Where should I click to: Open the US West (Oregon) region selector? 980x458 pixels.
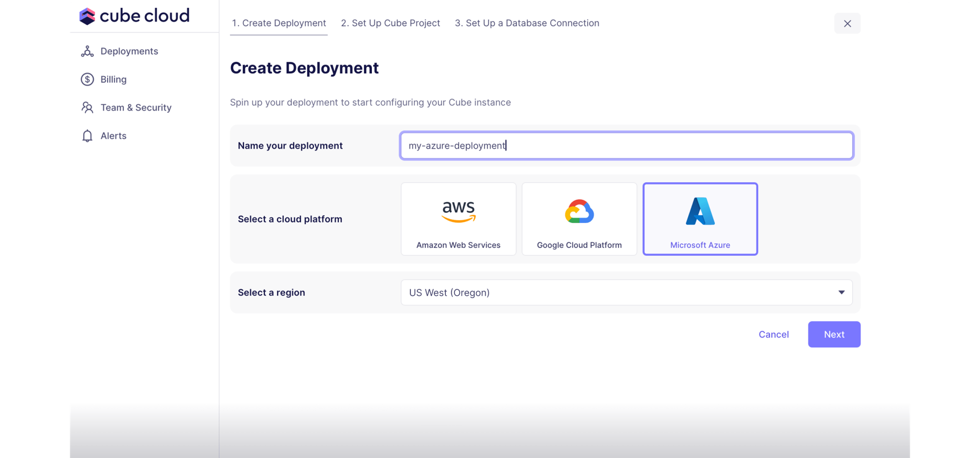point(622,293)
